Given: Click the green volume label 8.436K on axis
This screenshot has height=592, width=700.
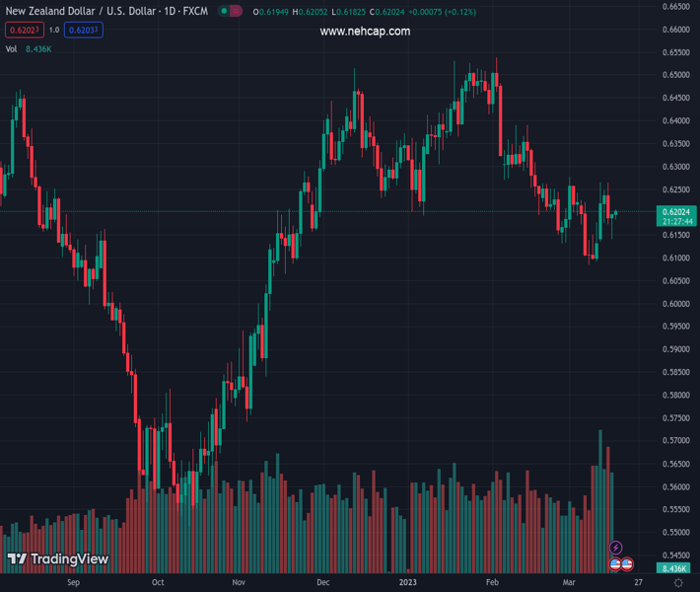Looking at the screenshot, I should tap(674, 569).
